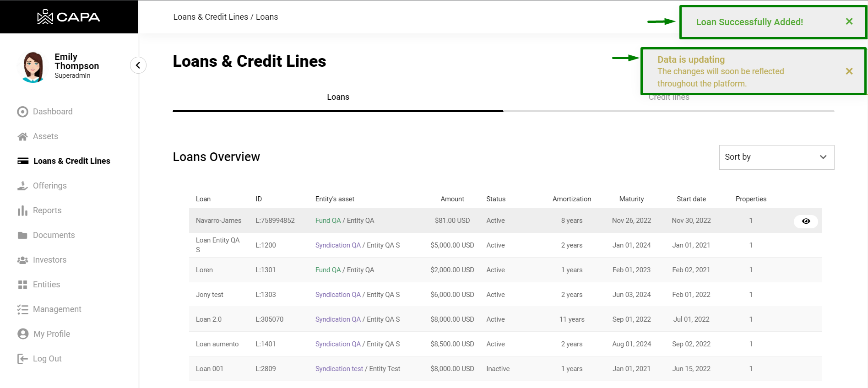Click the Entities grid icon
Screen dimensions: 868x388
click(22, 285)
